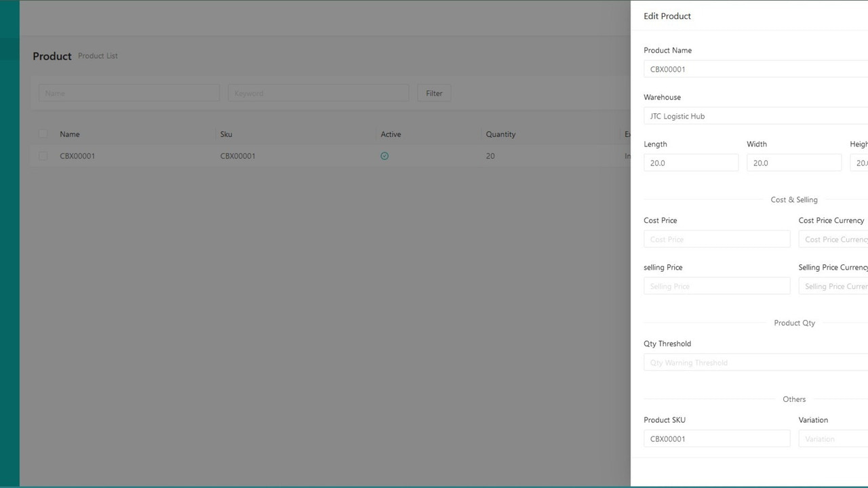Click the Keyword search input
This screenshot has height=488, width=868.
[318, 93]
